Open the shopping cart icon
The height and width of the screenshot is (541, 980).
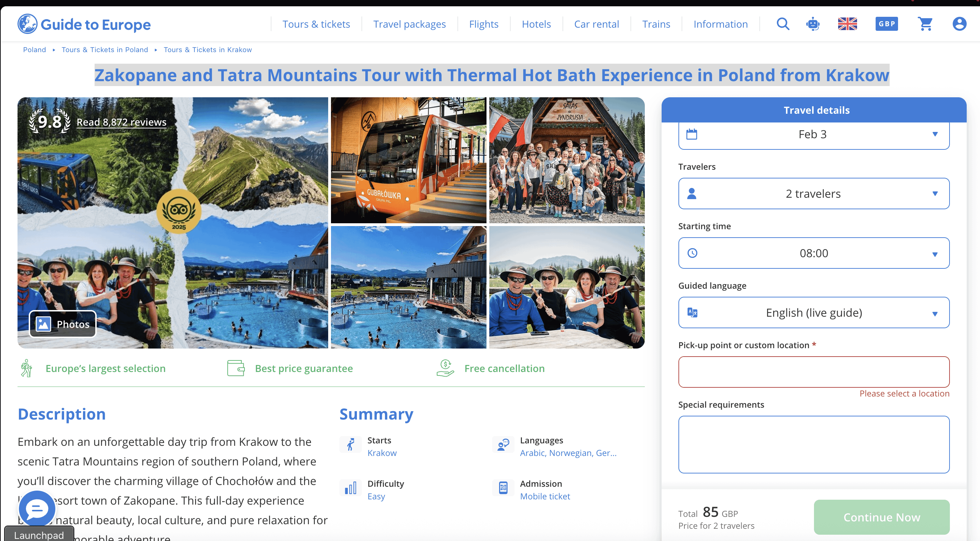click(925, 24)
